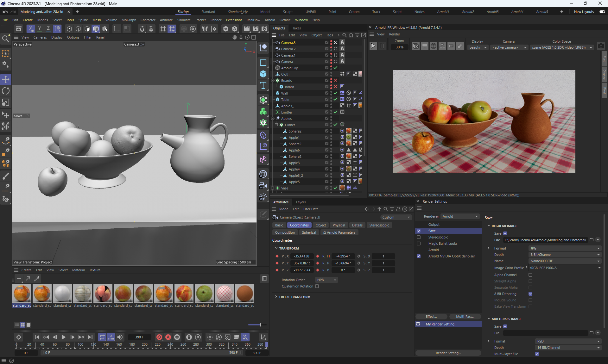The width and height of the screenshot is (608, 364).
Task: Enable Quaternion Rotation checkbox
Action: 317,286
